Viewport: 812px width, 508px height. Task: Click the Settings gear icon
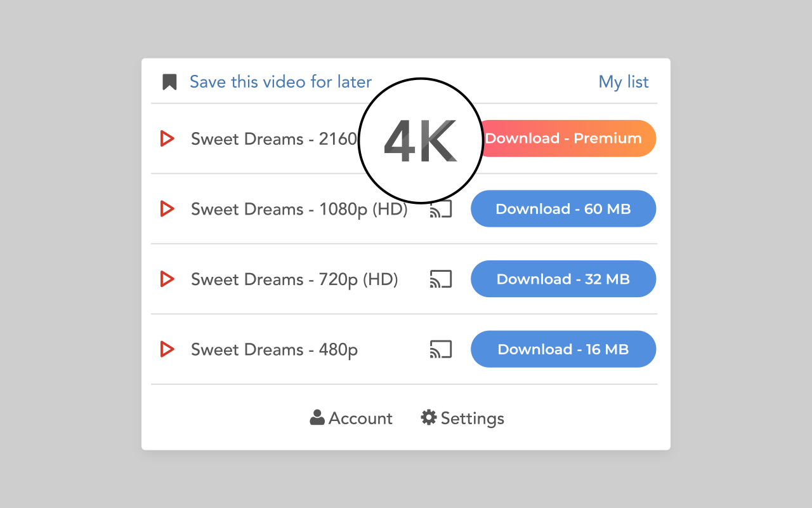(x=429, y=418)
